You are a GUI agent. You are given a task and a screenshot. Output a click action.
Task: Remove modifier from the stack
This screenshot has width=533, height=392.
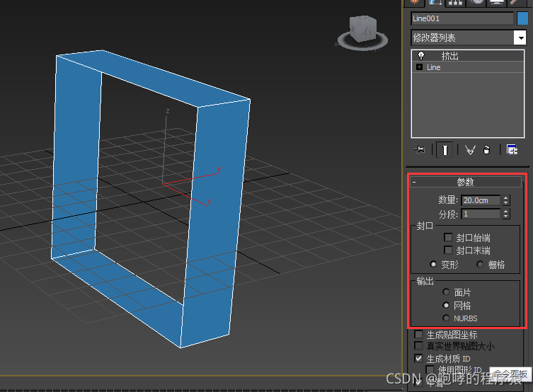[x=487, y=150]
